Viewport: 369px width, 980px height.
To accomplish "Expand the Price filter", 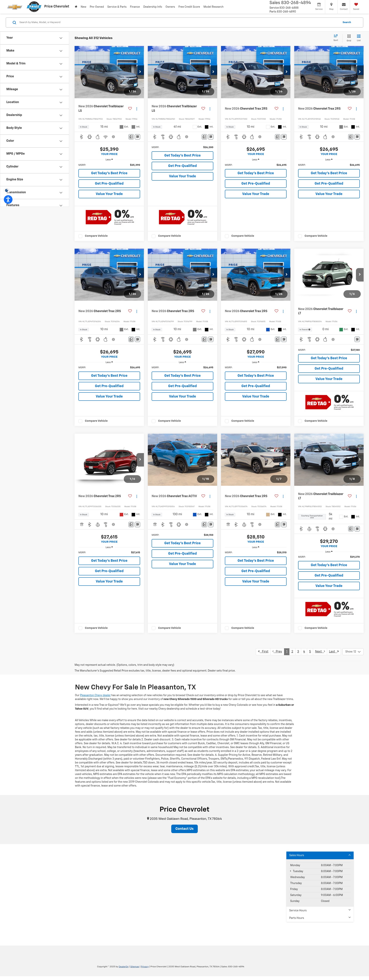I will pos(35,77).
